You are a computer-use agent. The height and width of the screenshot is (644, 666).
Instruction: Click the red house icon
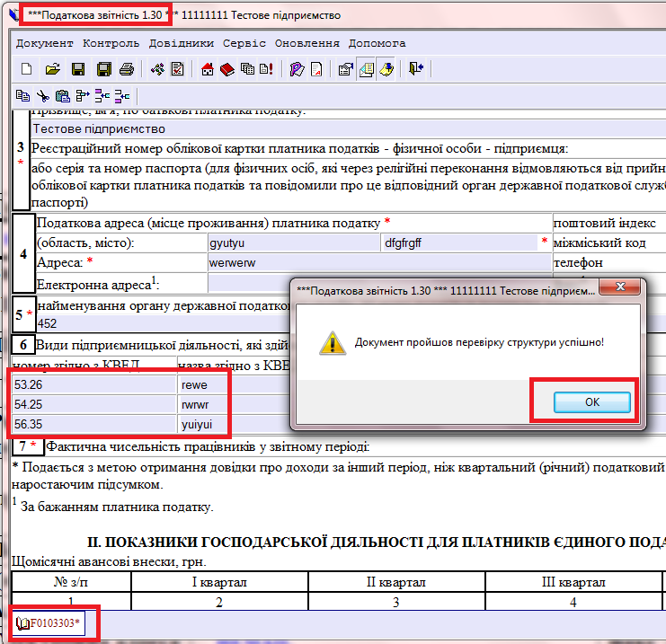[208, 69]
